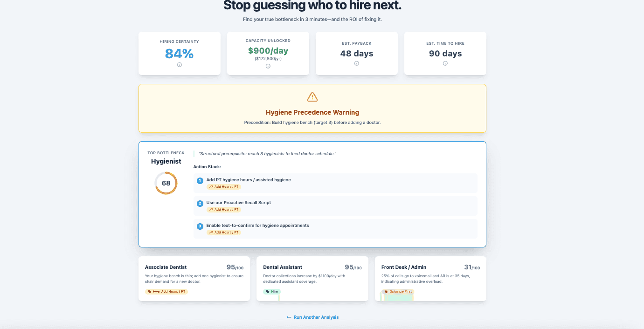
Task: Click Add Hours tag under text-to-confirm action
Action: [224, 233]
